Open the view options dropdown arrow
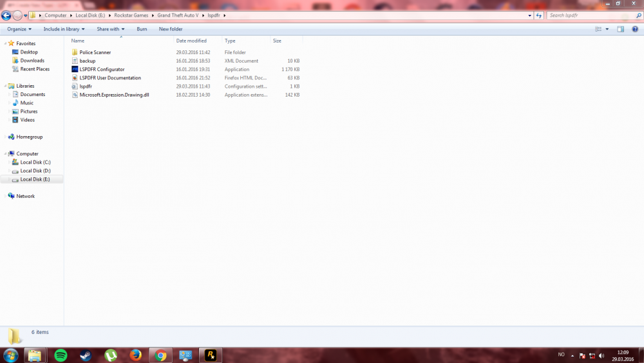This screenshot has width=644, height=363. tap(607, 29)
